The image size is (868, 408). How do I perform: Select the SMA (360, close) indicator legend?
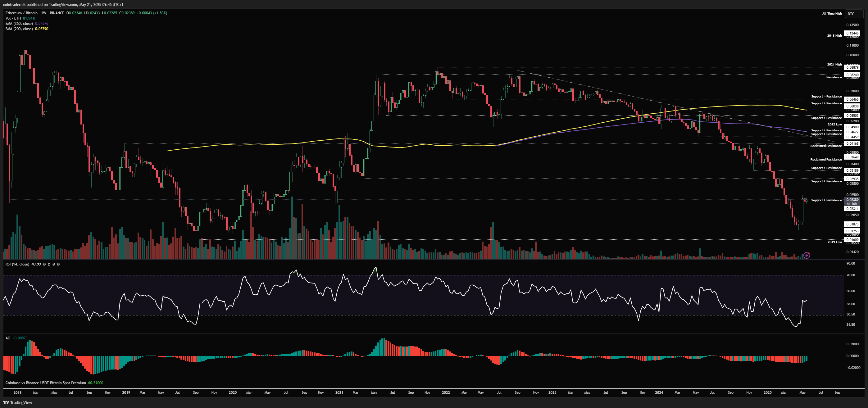(x=19, y=24)
